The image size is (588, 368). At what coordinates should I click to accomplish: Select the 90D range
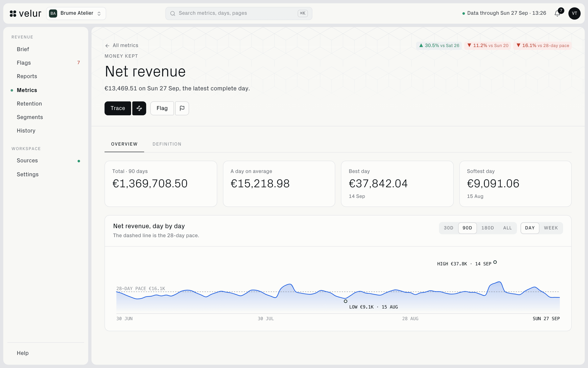tap(467, 228)
